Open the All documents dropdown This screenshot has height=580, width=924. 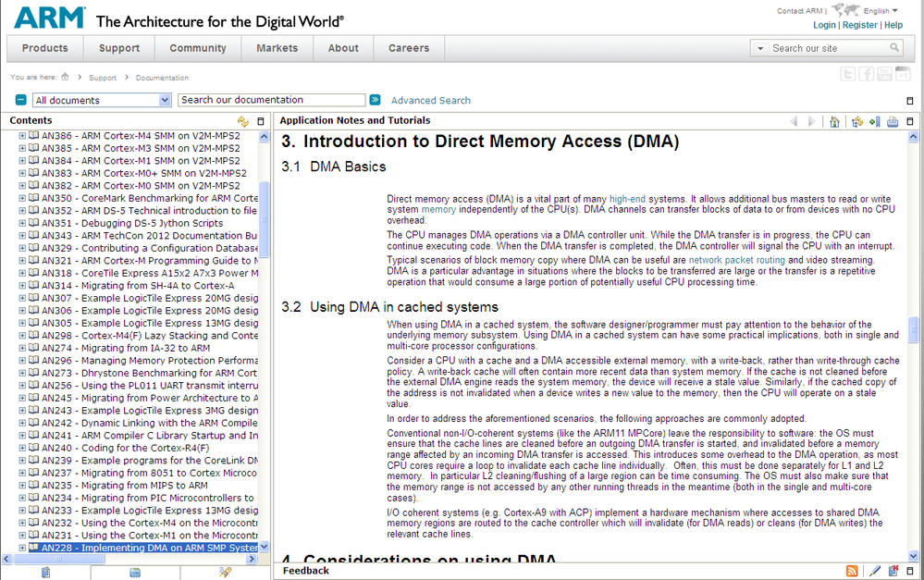click(x=102, y=100)
